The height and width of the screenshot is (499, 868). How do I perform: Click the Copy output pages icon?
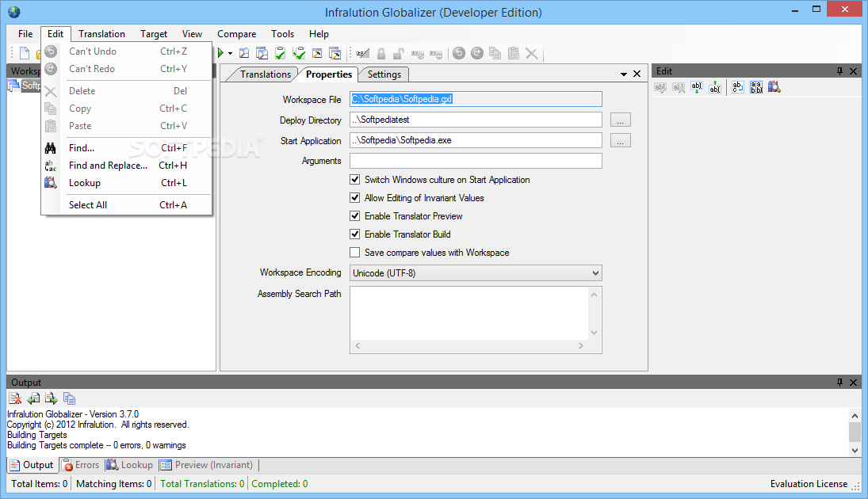coord(69,398)
